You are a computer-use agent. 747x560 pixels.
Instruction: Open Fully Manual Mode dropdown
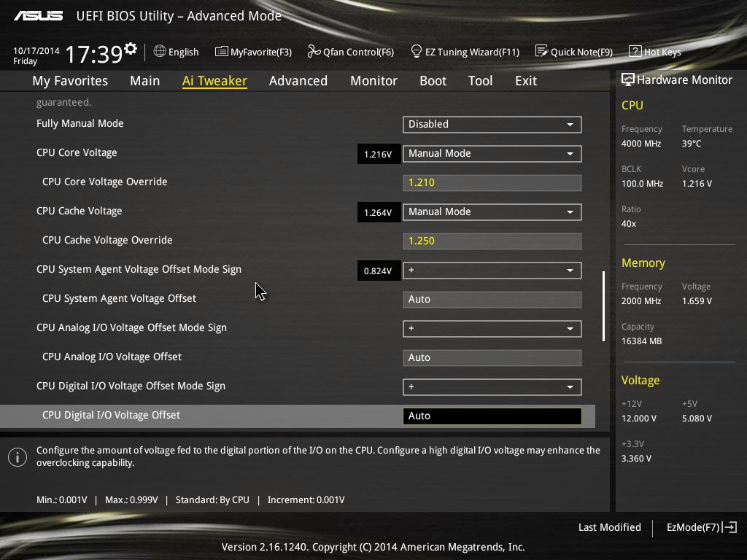[x=492, y=124]
